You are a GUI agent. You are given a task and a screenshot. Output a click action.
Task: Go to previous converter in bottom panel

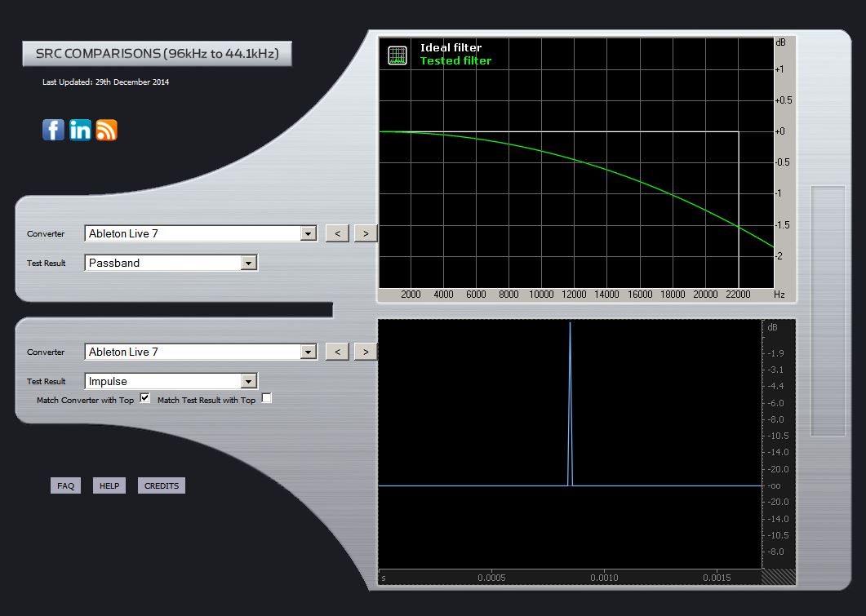click(337, 352)
